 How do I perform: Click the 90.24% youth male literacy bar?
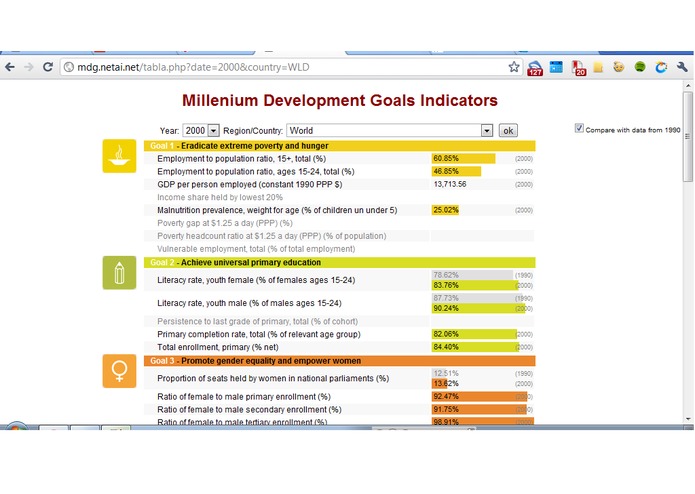(x=478, y=308)
